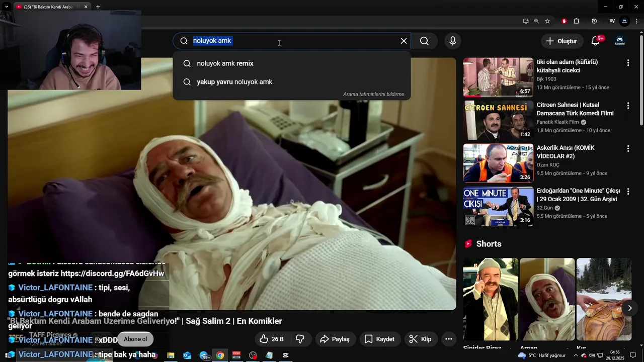The image size is (644, 362).
Task: Open a new browser tab with plus
Action: (98, 7)
